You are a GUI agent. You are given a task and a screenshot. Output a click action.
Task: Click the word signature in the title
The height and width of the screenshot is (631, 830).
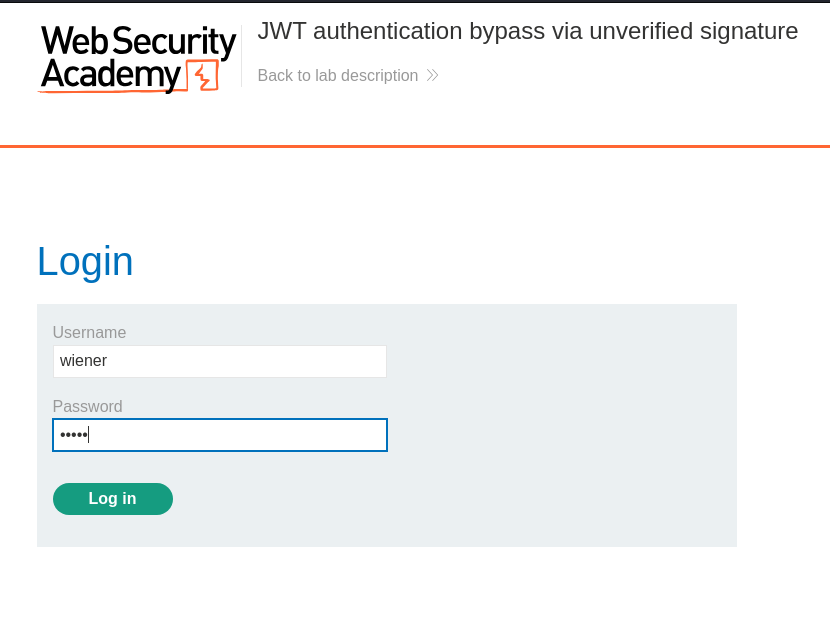(x=749, y=31)
